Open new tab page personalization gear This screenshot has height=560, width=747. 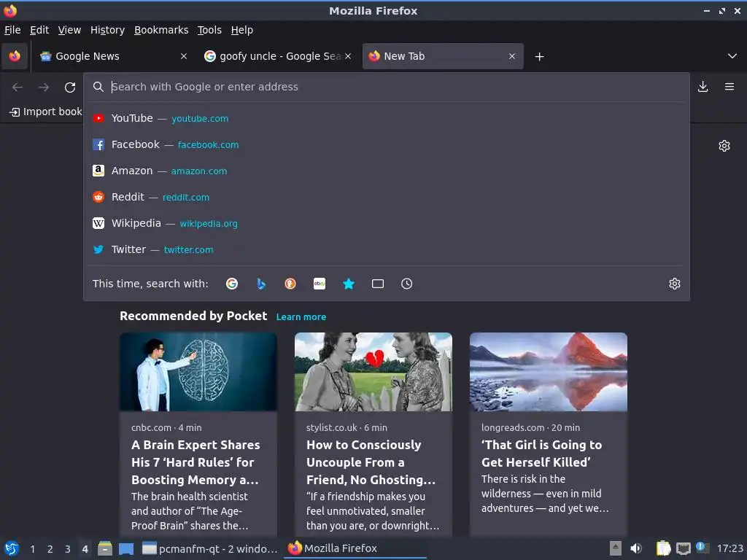click(724, 146)
